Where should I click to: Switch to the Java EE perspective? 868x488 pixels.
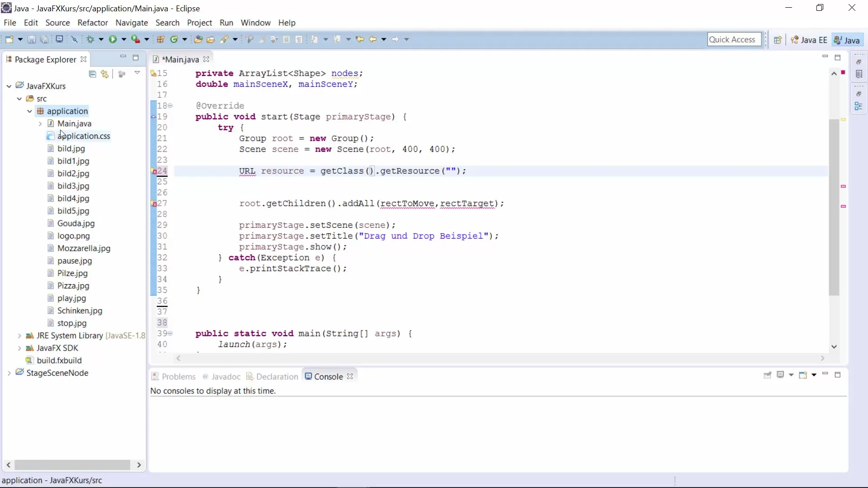pos(809,40)
